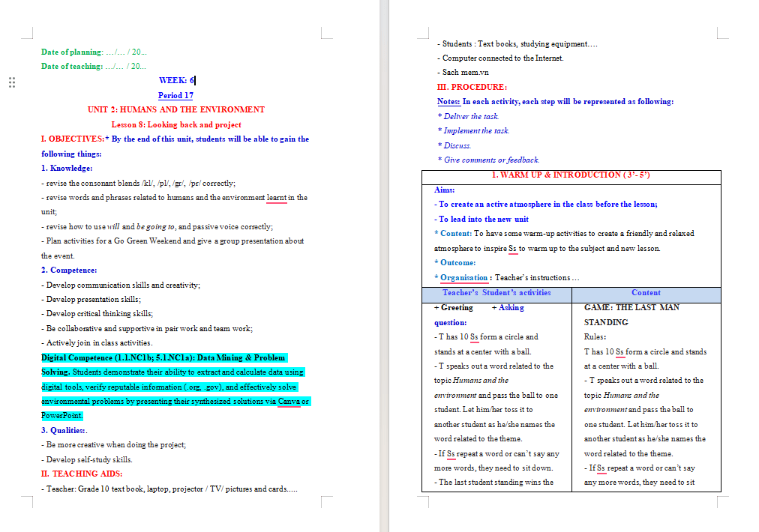Click the 'II. TEACHING AIDS:' heading
Image resolution: width=759 pixels, height=532 pixels.
pyautogui.click(x=82, y=474)
